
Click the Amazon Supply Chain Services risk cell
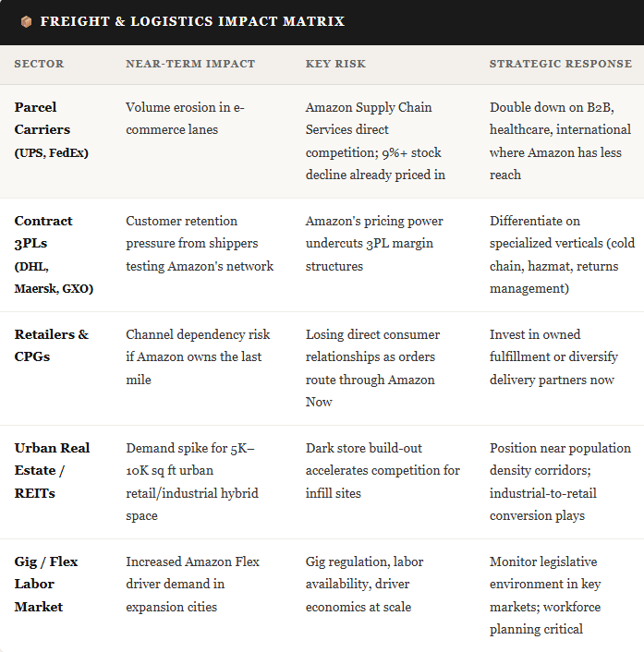click(375, 141)
